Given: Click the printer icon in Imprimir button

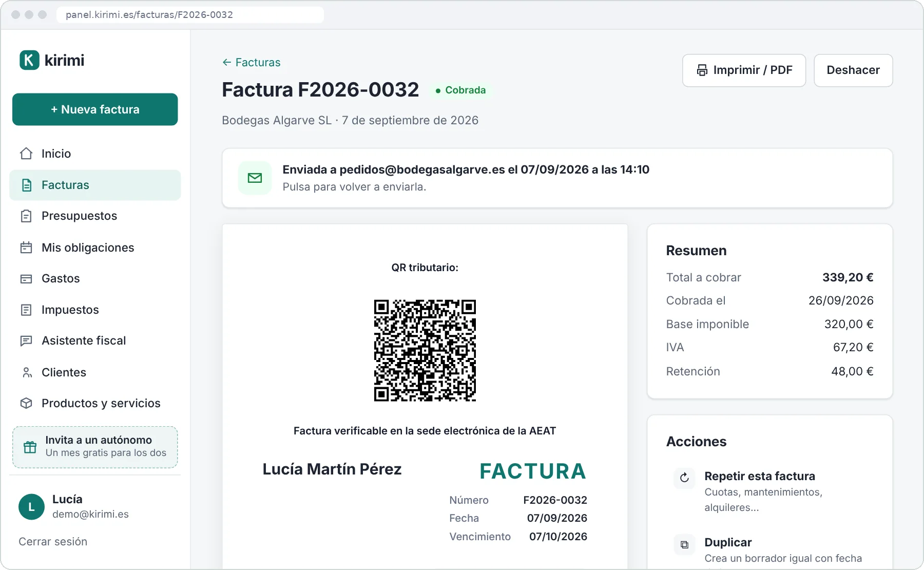Looking at the screenshot, I should [x=702, y=70].
